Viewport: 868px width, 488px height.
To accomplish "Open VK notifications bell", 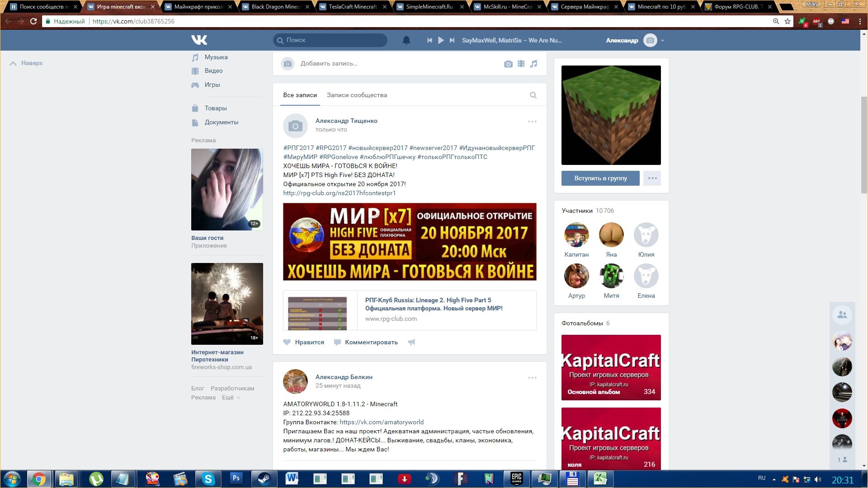I will (406, 40).
